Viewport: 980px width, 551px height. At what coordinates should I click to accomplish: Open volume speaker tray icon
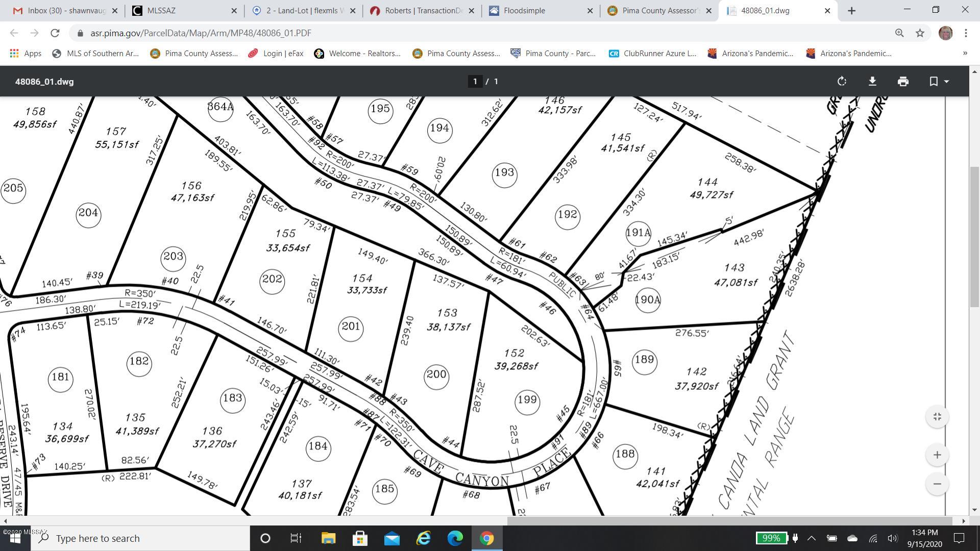[x=893, y=538]
